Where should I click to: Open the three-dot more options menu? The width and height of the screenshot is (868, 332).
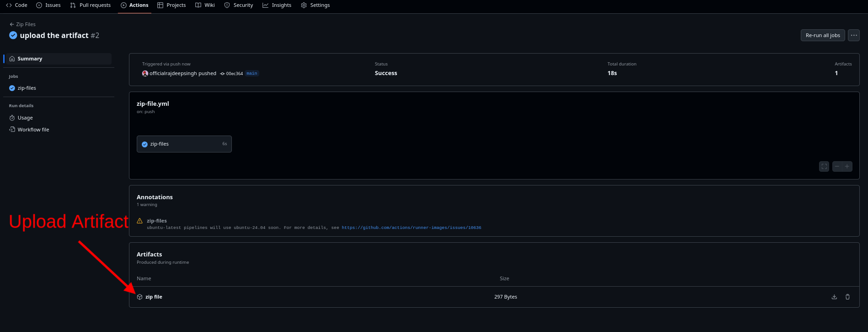[x=854, y=35]
